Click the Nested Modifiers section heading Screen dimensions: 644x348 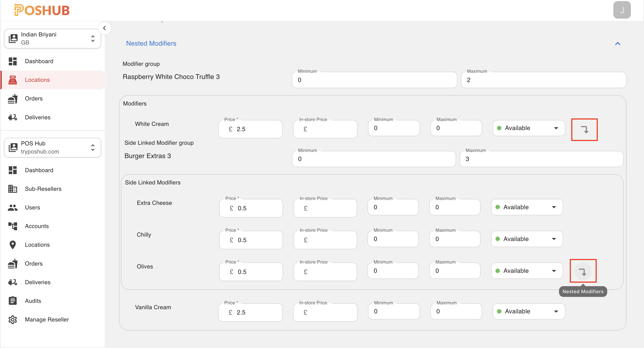tap(151, 43)
